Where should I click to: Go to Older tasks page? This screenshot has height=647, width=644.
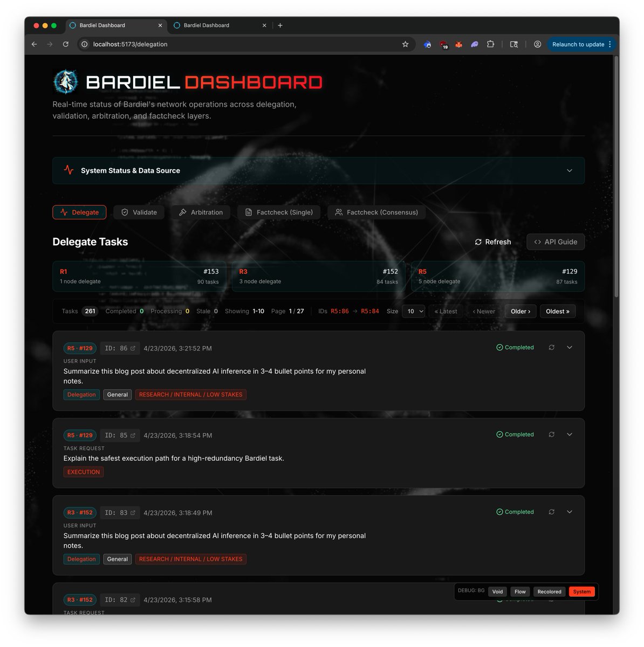point(520,311)
